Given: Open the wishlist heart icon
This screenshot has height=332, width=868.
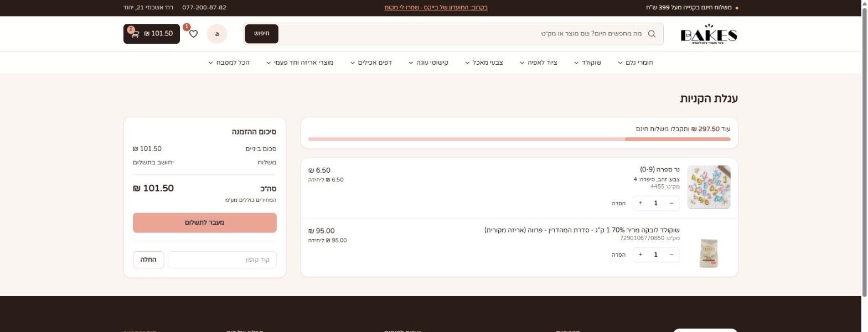Looking at the screenshot, I should pos(193,34).
